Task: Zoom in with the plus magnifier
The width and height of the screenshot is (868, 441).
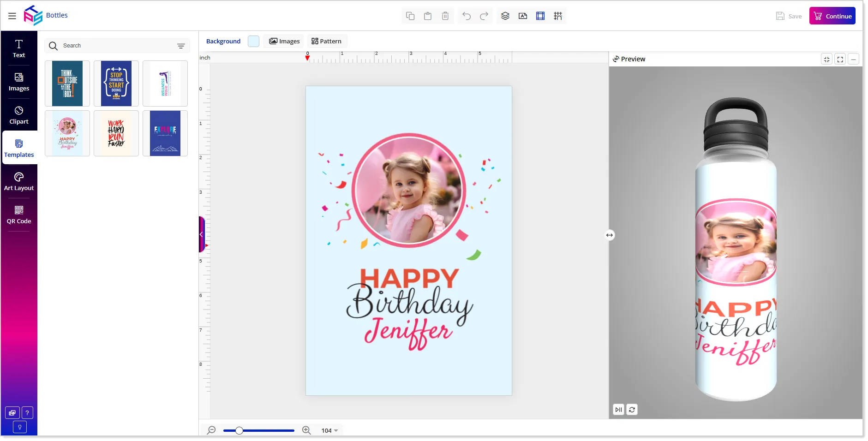Action: 306,430
